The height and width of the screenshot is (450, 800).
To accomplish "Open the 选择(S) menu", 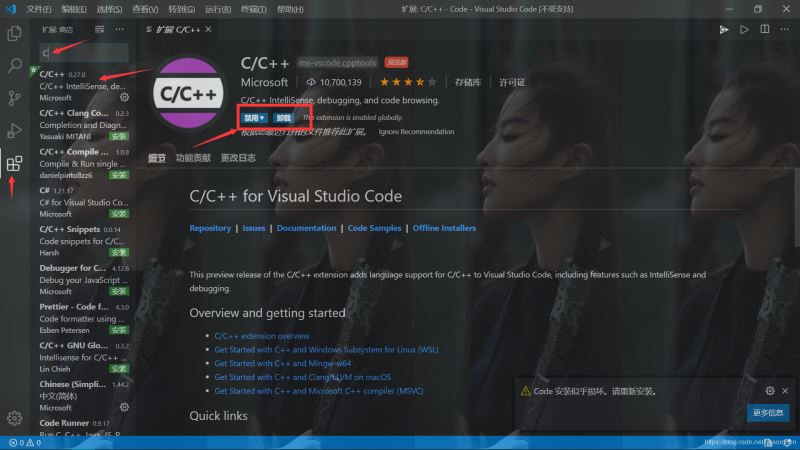I will tap(109, 9).
